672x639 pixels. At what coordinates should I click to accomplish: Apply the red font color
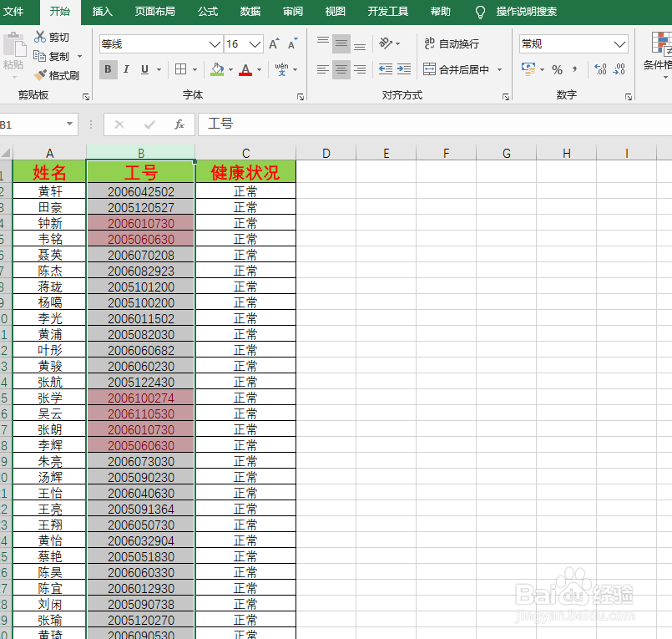[245, 69]
